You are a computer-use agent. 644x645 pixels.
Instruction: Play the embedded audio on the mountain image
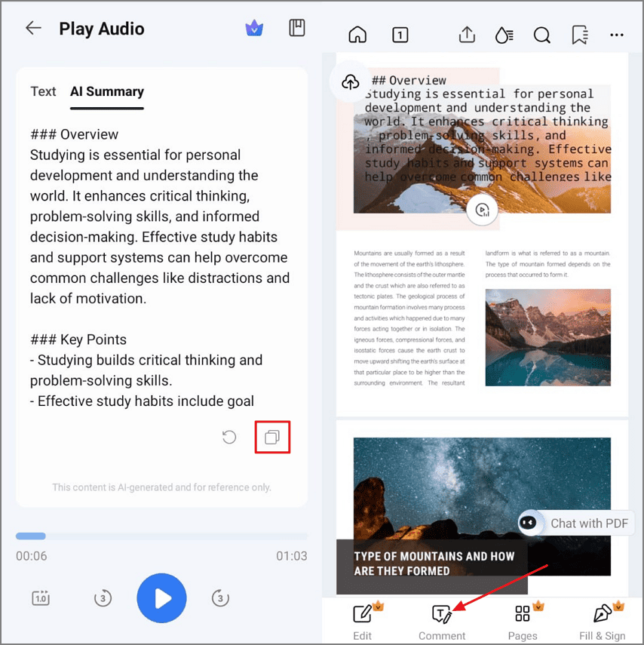pyautogui.click(x=482, y=210)
